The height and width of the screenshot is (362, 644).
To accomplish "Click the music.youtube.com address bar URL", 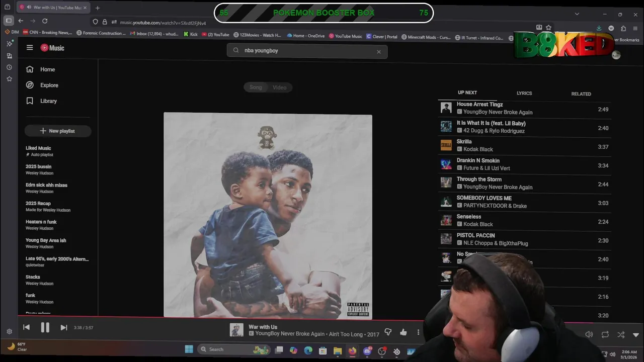I will (163, 23).
